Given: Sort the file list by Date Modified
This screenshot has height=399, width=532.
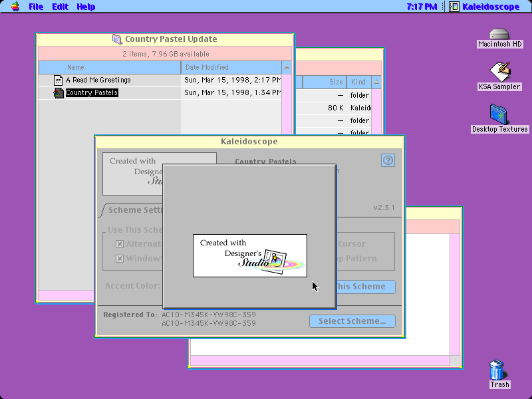Looking at the screenshot, I should pyautogui.click(x=231, y=68).
